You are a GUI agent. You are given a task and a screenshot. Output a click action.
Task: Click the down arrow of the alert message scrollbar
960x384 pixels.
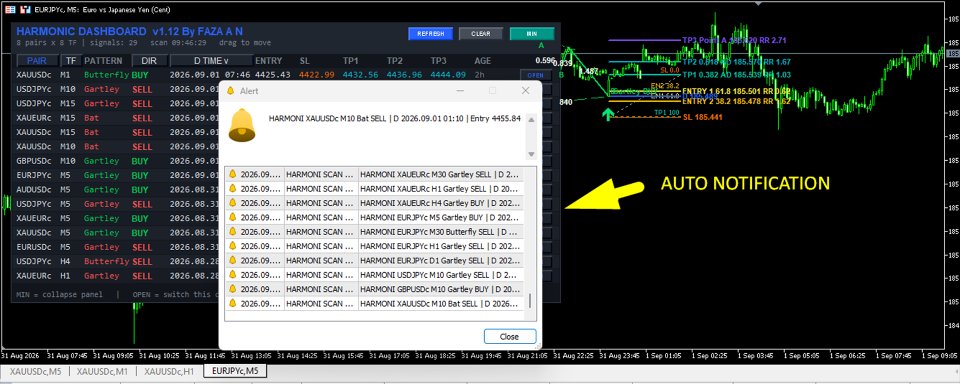(531, 154)
